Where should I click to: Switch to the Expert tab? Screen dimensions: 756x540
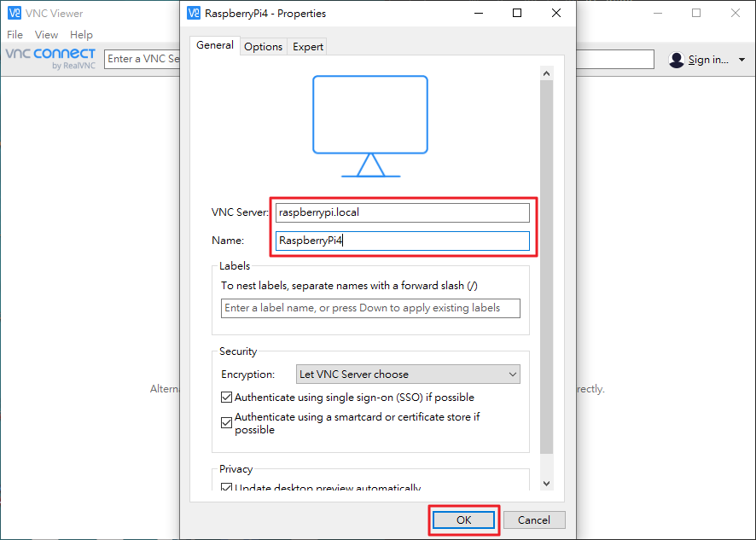click(x=308, y=47)
